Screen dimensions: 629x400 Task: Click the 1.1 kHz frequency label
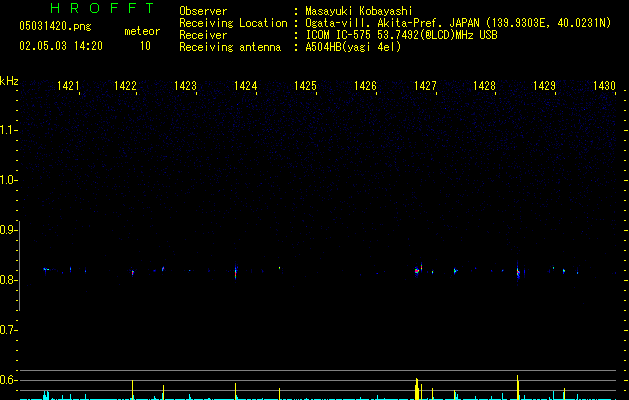tap(8, 130)
